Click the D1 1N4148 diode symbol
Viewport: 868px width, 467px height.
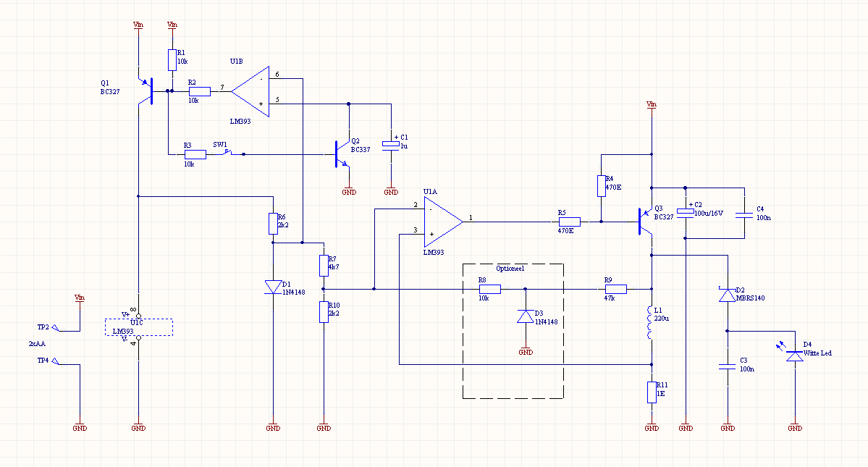coord(273,287)
